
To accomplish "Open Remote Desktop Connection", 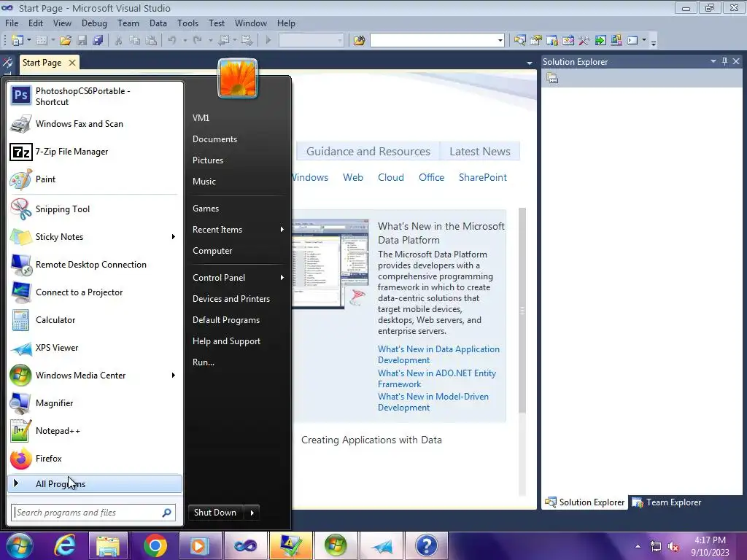I will (96, 265).
